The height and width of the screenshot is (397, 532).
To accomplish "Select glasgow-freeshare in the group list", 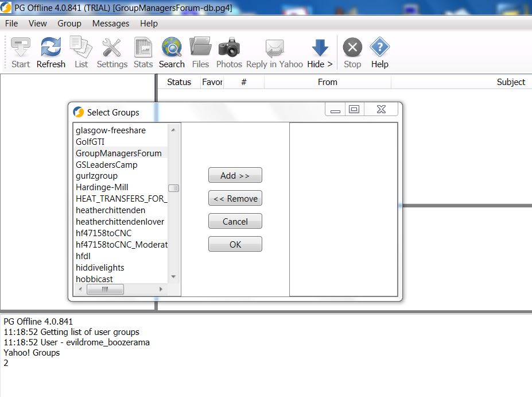I will tap(121, 130).
